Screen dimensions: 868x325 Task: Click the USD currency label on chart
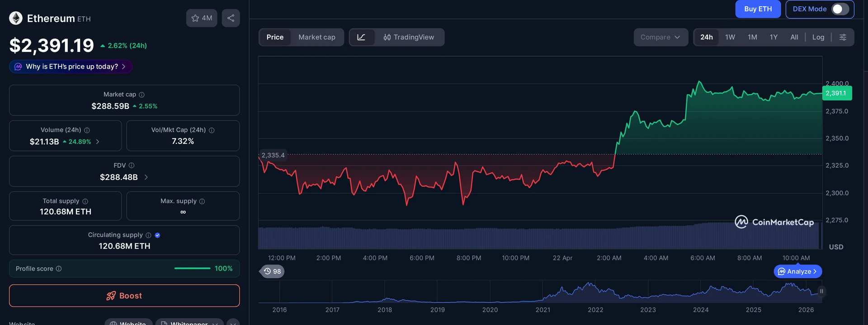(836, 247)
